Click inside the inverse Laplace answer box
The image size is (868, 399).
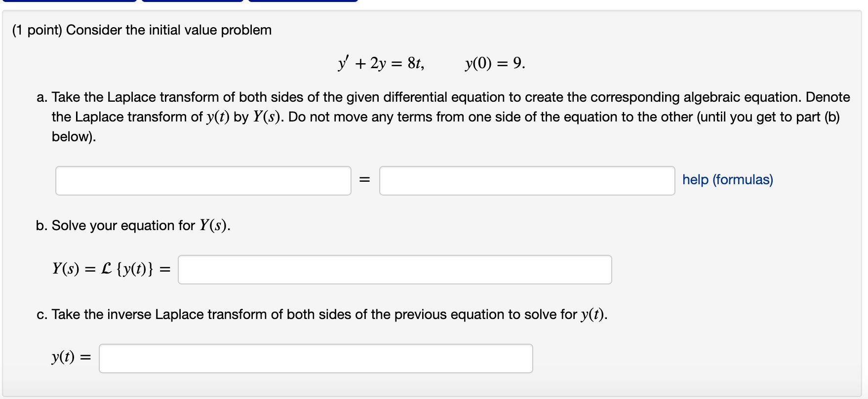pos(316,359)
